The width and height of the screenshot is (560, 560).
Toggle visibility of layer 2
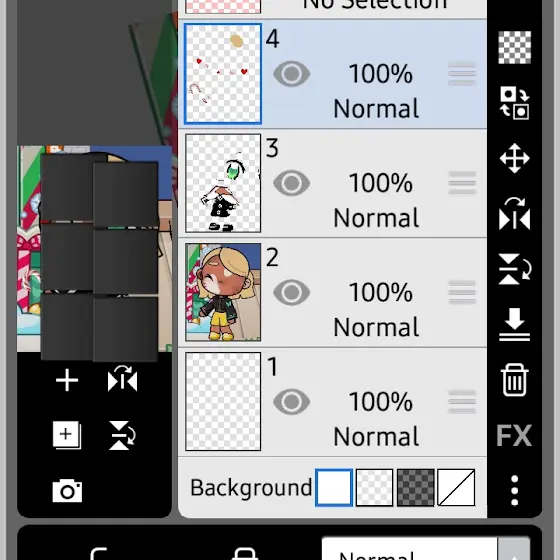(291, 292)
